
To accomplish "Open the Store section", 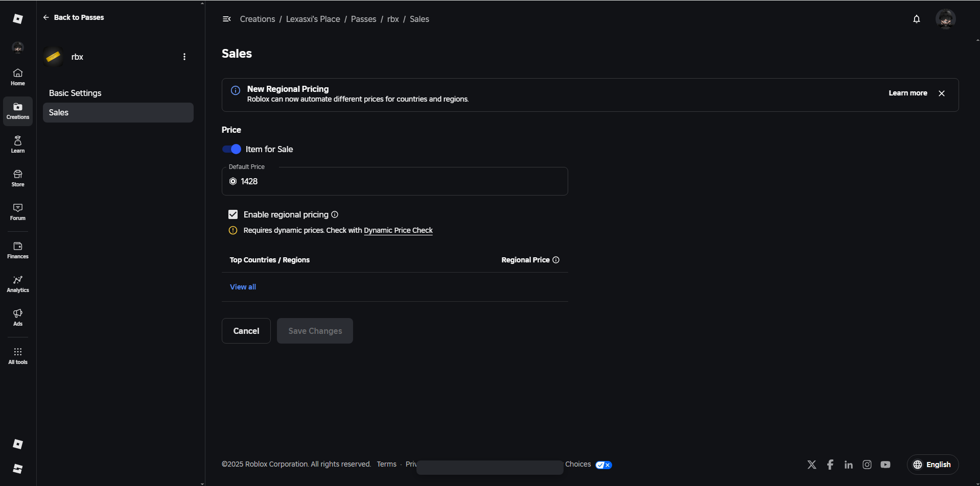I will tap(18, 178).
